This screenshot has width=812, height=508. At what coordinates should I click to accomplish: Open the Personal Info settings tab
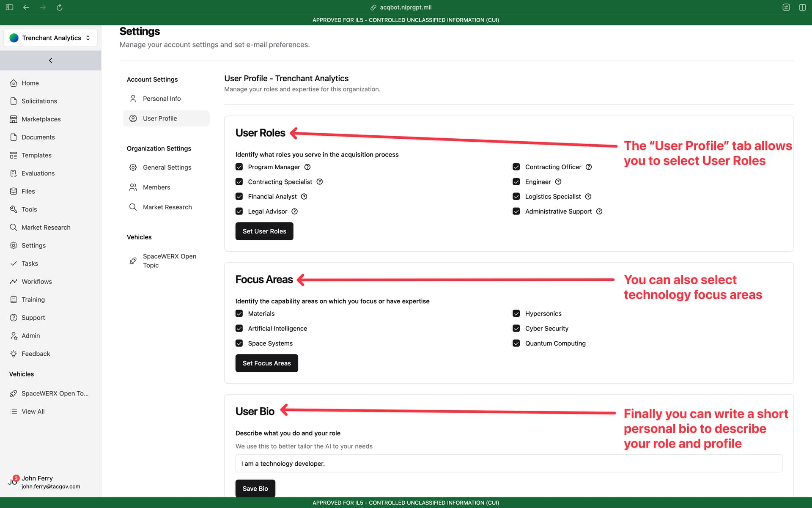point(166,99)
